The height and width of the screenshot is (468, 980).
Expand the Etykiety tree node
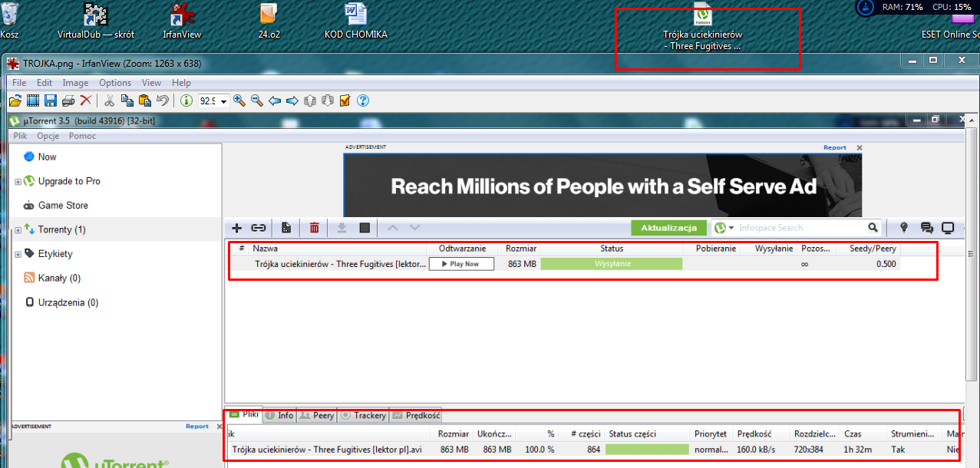(x=18, y=254)
